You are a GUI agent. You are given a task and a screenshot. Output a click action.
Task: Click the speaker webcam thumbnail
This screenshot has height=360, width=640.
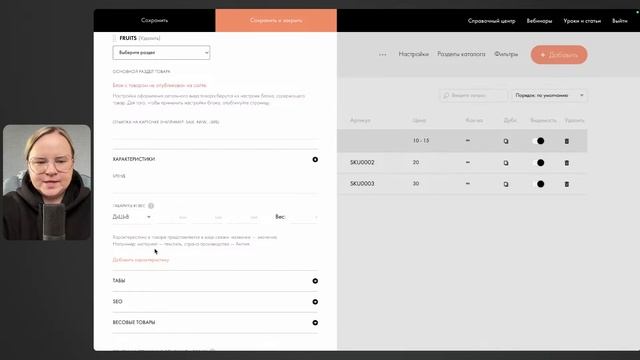[x=47, y=182]
